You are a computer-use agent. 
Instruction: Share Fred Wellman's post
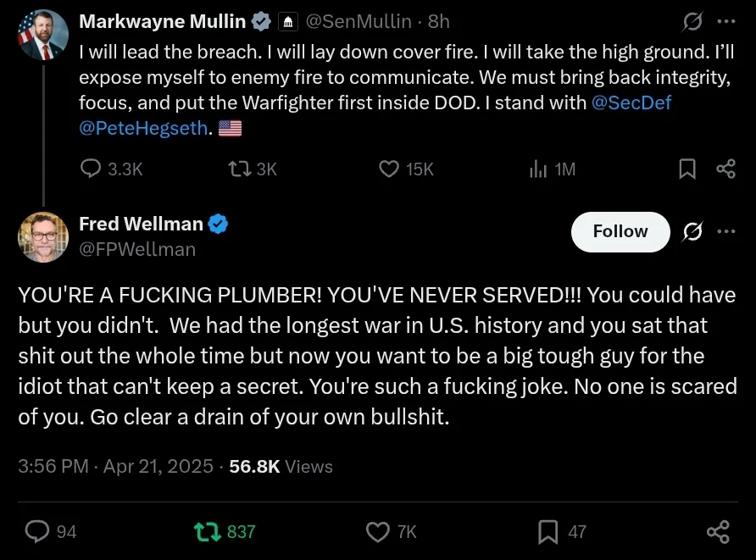pyautogui.click(x=718, y=531)
